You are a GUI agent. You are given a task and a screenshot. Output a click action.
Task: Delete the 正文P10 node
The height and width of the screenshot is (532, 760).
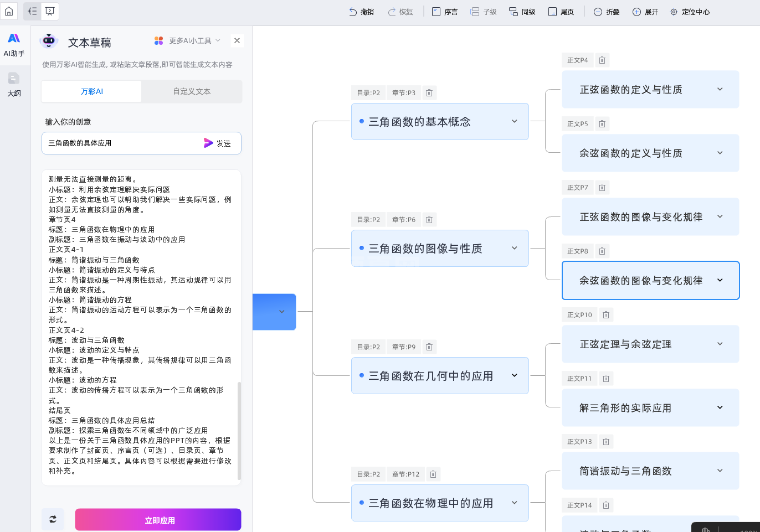pos(606,315)
